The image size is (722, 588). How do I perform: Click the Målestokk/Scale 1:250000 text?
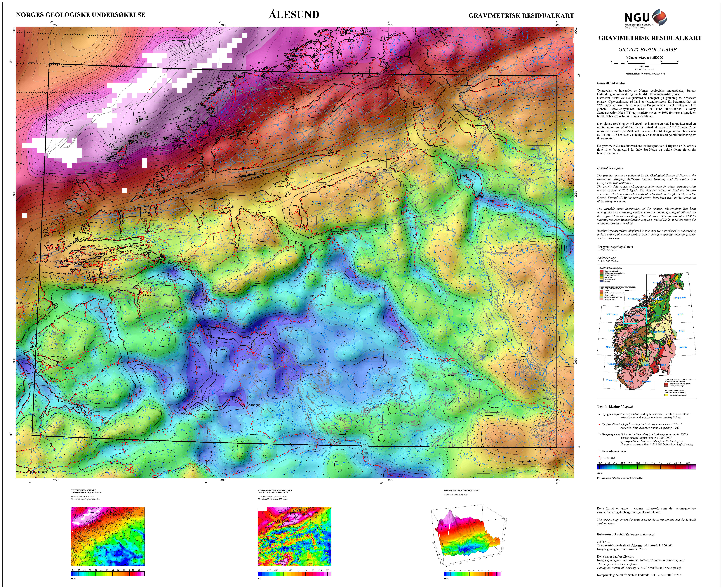tap(644, 58)
